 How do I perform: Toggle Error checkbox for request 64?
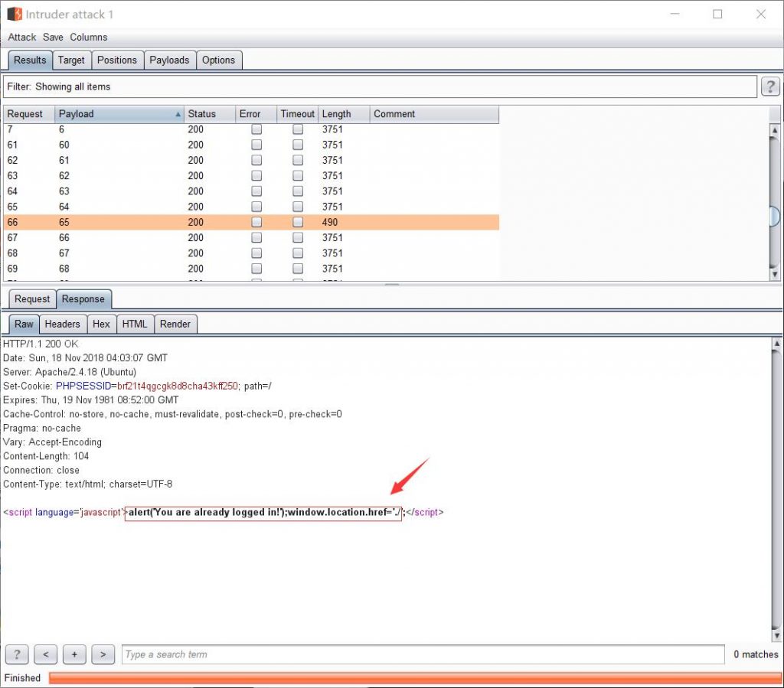point(256,191)
